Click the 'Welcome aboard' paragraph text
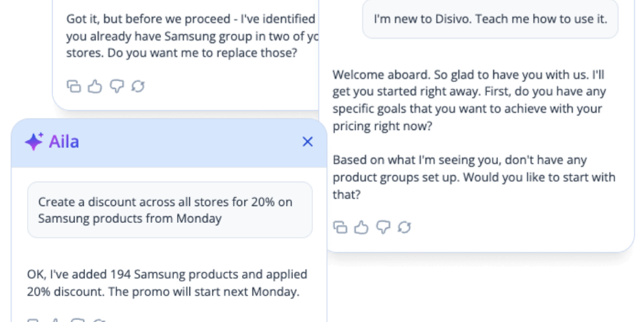644x322 pixels. (469, 100)
